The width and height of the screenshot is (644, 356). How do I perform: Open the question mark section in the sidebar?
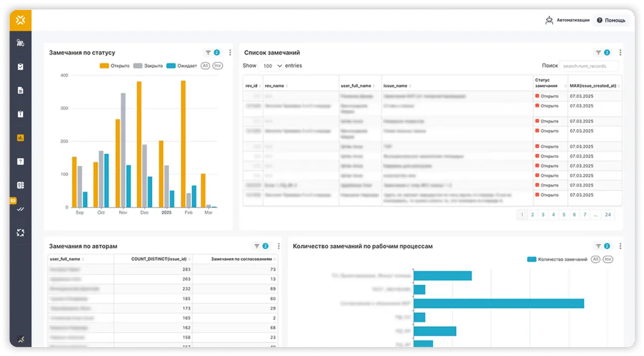pyautogui.click(x=20, y=161)
